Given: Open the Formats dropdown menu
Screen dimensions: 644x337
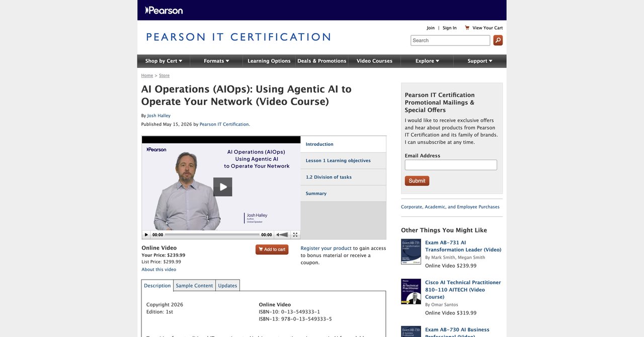Looking at the screenshot, I should point(216,61).
